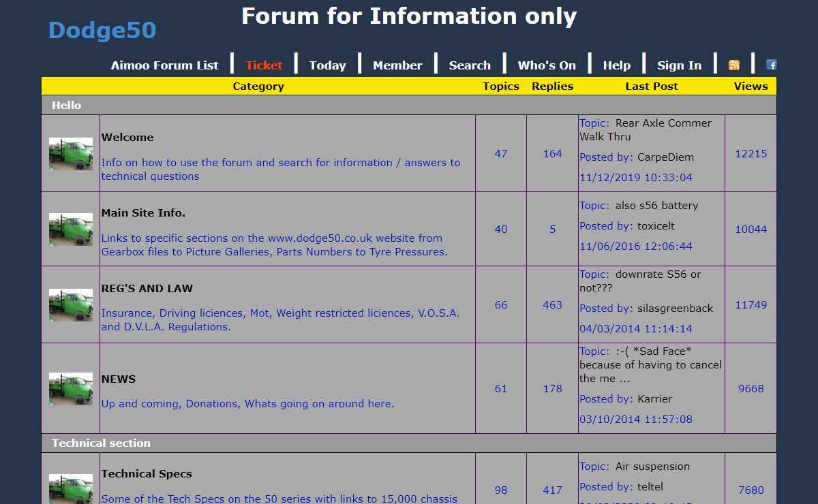Image resolution: width=818 pixels, height=504 pixels.
Task: Open the NEWS forum category
Action: tap(119, 379)
